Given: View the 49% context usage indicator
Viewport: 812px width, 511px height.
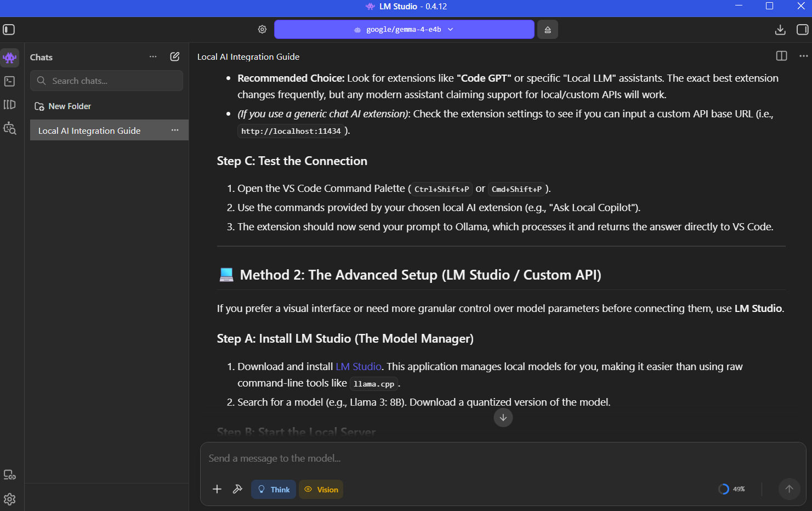Looking at the screenshot, I should 732,489.
